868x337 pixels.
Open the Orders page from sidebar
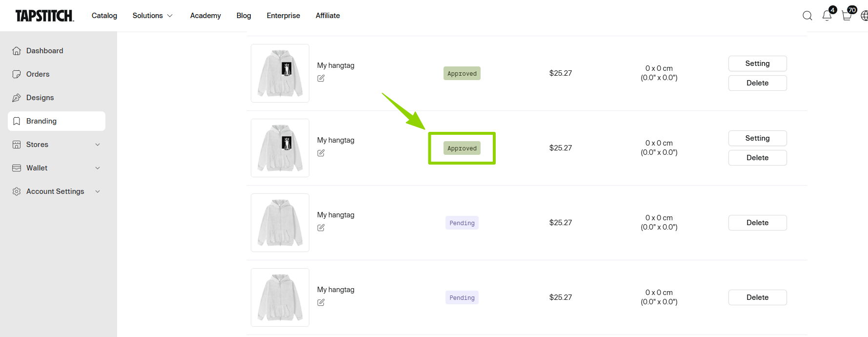coord(38,74)
